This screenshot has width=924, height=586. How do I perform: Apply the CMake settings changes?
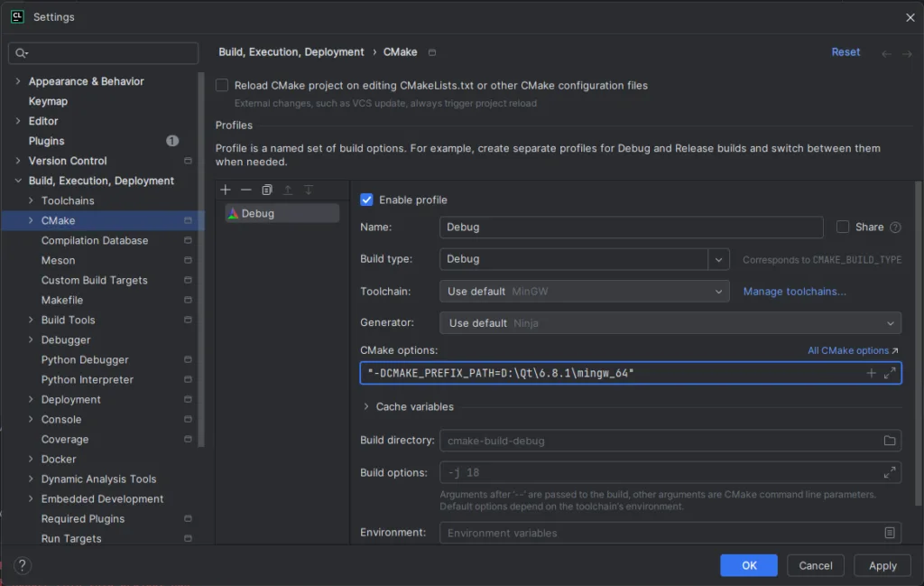point(882,565)
